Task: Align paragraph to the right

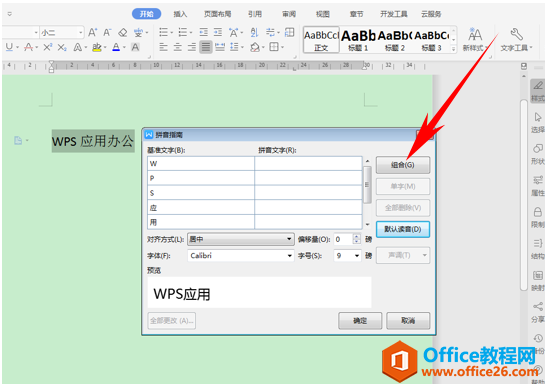Action: click(192, 47)
